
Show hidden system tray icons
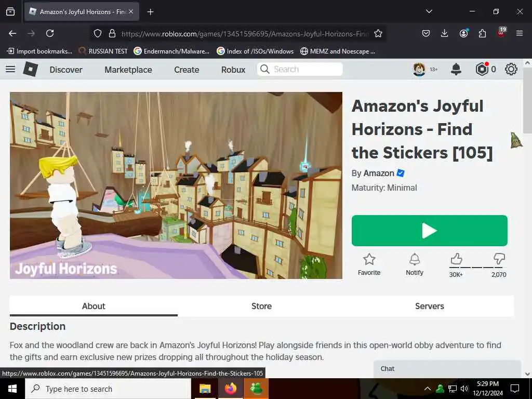[428, 389]
